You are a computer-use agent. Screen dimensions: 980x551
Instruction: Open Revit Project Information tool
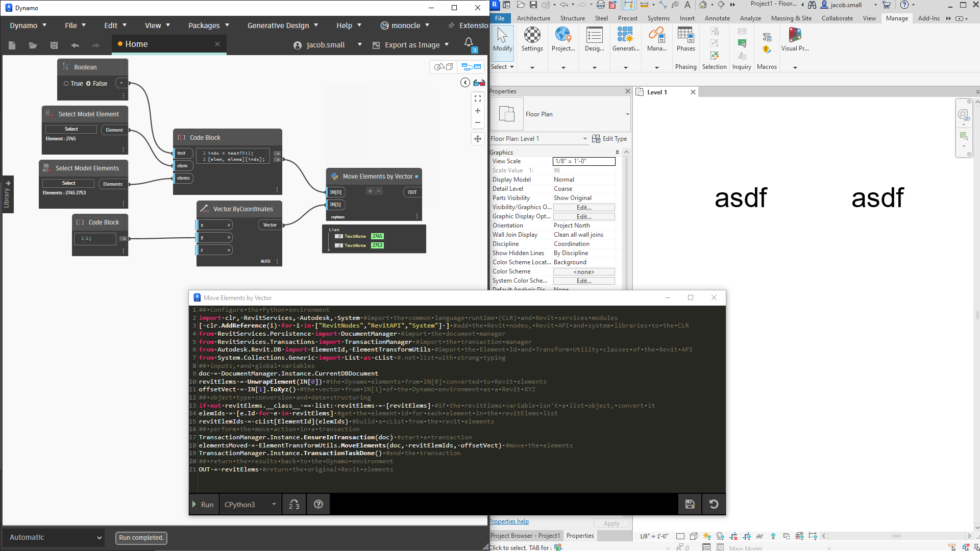(x=563, y=40)
